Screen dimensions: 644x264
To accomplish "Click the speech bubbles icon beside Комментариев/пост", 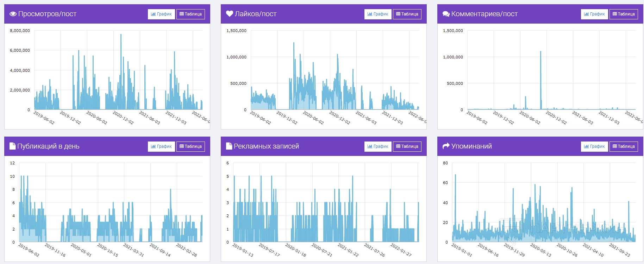I will [446, 14].
